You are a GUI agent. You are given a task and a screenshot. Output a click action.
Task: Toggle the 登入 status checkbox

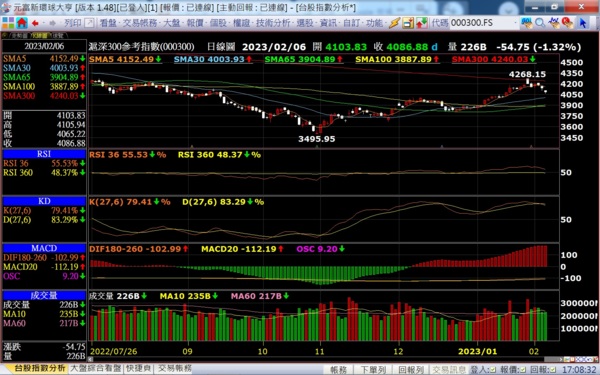tap(492, 370)
